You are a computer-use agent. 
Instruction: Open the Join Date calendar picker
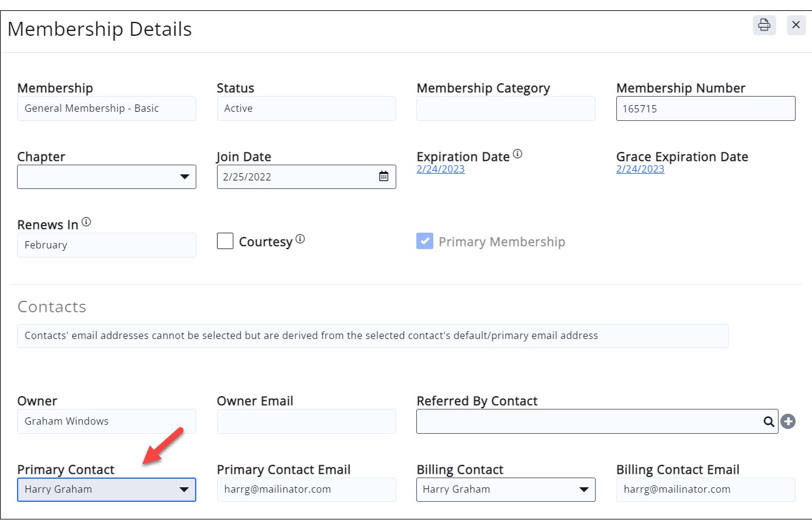pyautogui.click(x=384, y=177)
